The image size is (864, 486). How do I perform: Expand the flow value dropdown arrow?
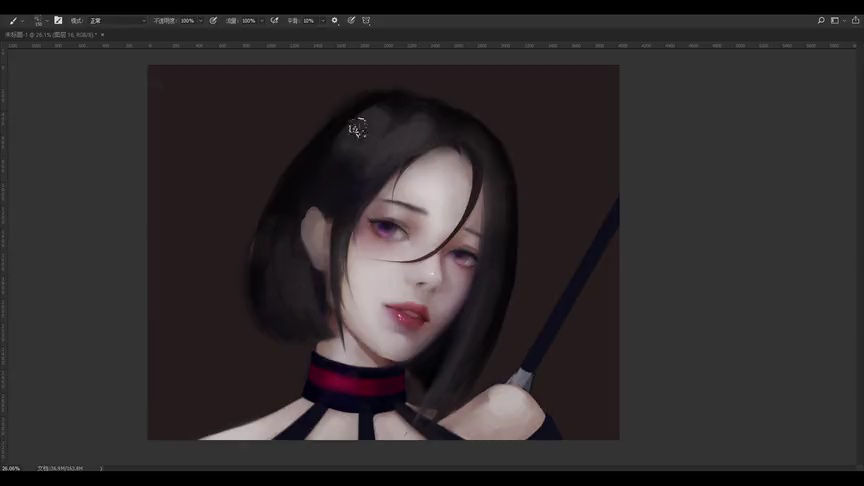(261, 20)
